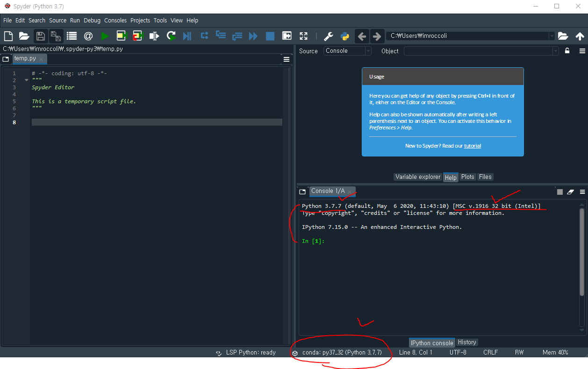Interrupt kernel gray square icon

point(560,192)
